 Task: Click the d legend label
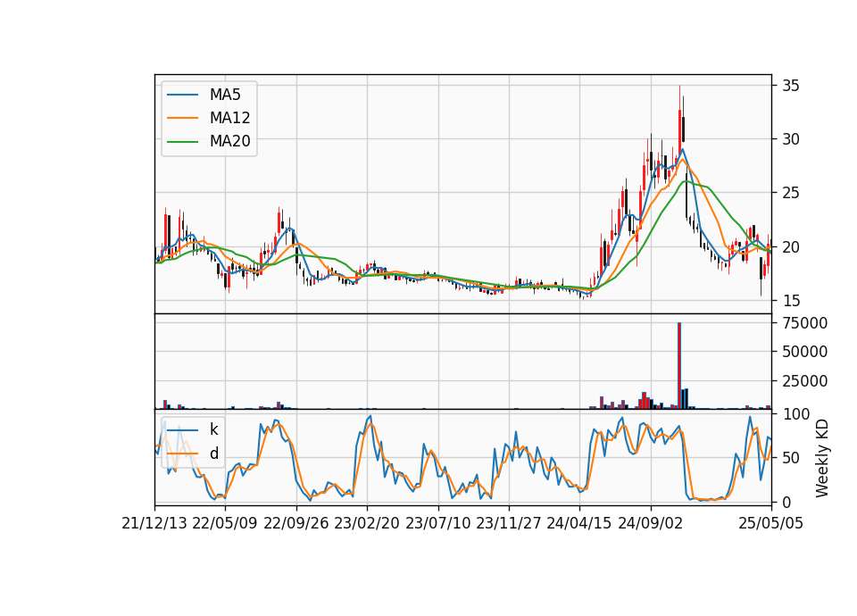213,454
